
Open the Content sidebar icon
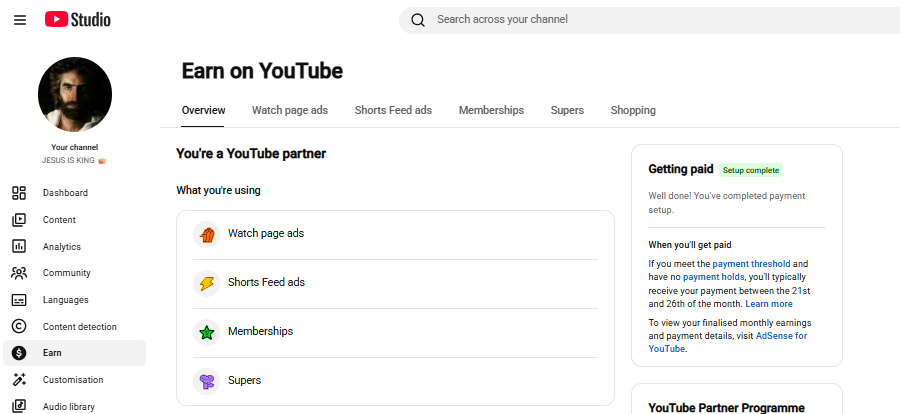tap(19, 220)
